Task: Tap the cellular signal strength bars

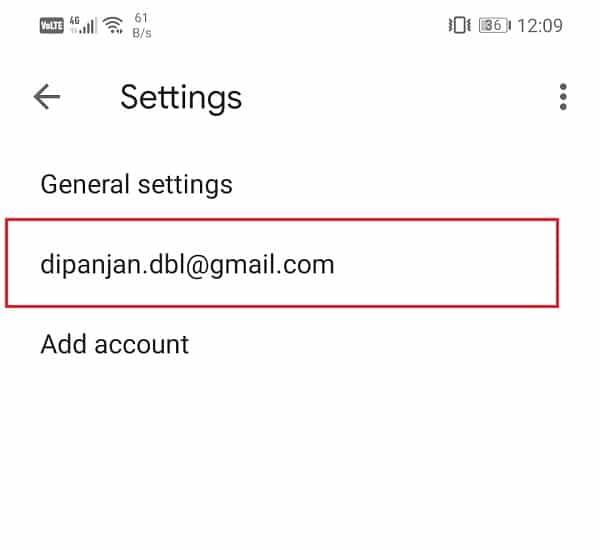Action: (88, 26)
